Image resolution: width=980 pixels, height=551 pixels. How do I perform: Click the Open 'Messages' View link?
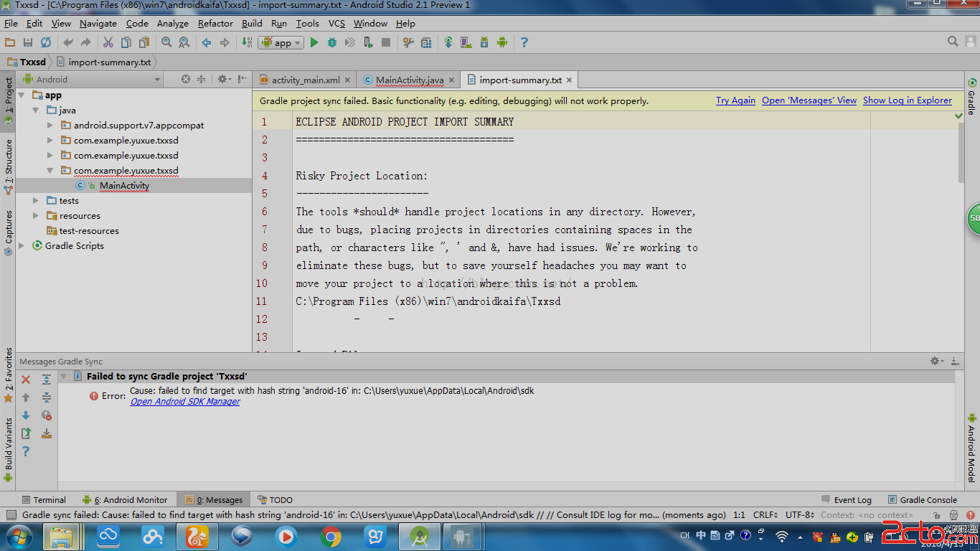(809, 101)
